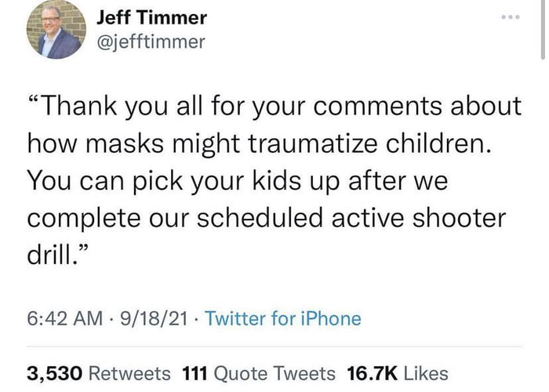
Task: Open the @jefftimmer handle
Action: coord(151,42)
